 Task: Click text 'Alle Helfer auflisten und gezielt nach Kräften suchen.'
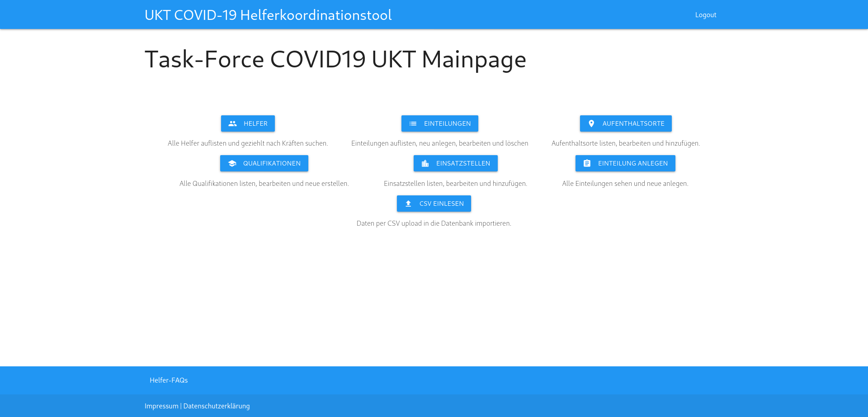(x=248, y=143)
